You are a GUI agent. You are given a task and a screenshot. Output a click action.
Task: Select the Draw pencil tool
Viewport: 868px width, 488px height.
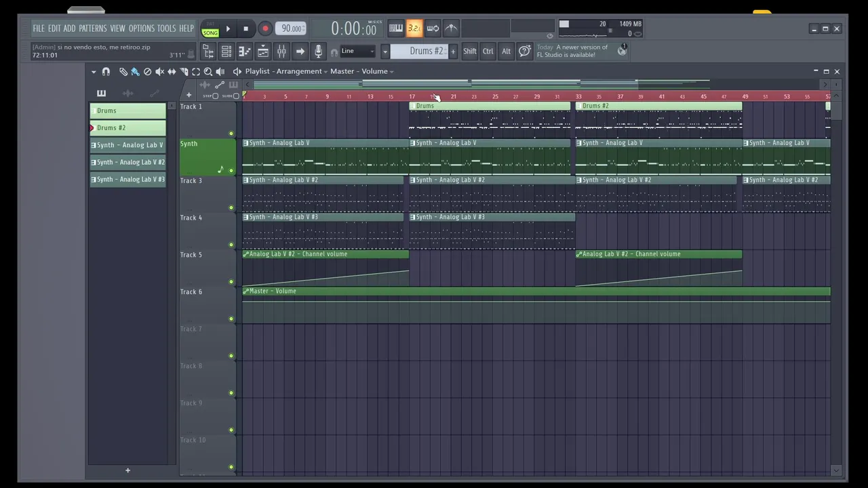(123, 71)
